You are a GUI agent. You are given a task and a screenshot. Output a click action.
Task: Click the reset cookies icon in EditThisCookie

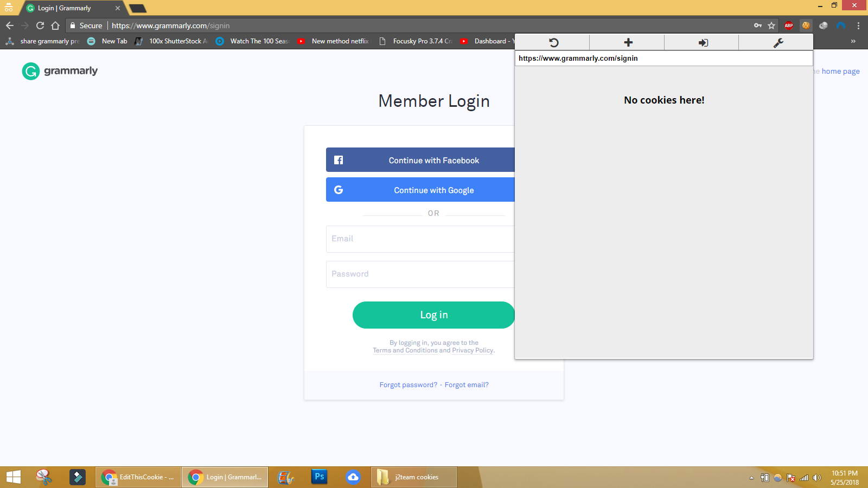(553, 42)
